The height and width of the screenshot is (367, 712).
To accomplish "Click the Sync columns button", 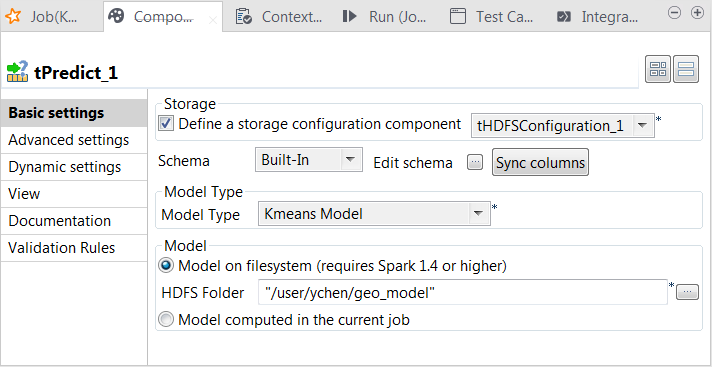I will [x=540, y=162].
